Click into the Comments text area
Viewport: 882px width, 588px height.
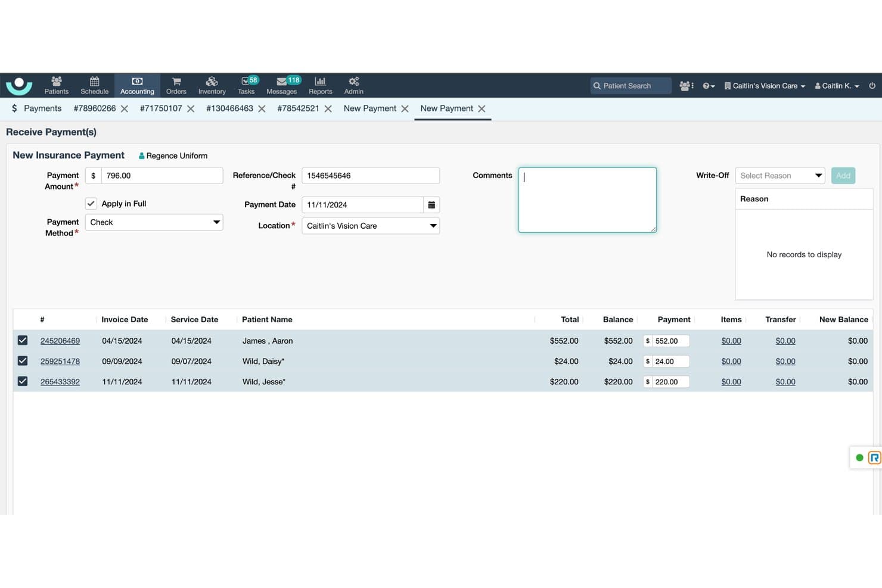pos(588,200)
